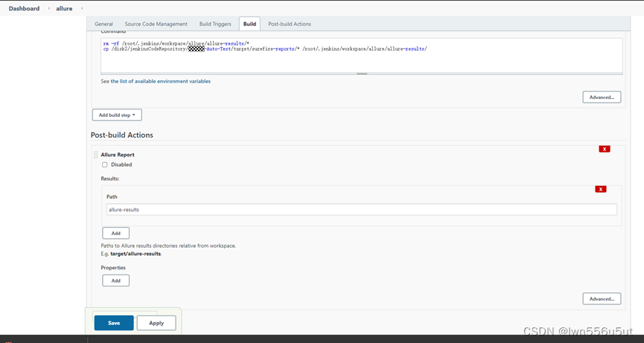
Task: Open the Dashboard breadcrumb
Action: [25, 8]
